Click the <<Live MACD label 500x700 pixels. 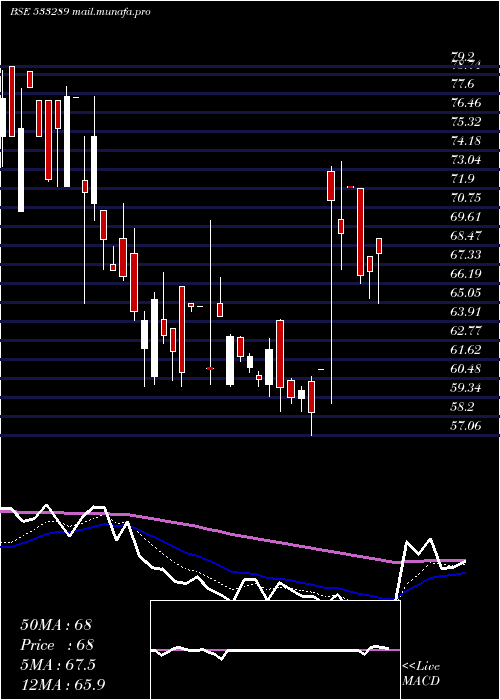(421, 673)
